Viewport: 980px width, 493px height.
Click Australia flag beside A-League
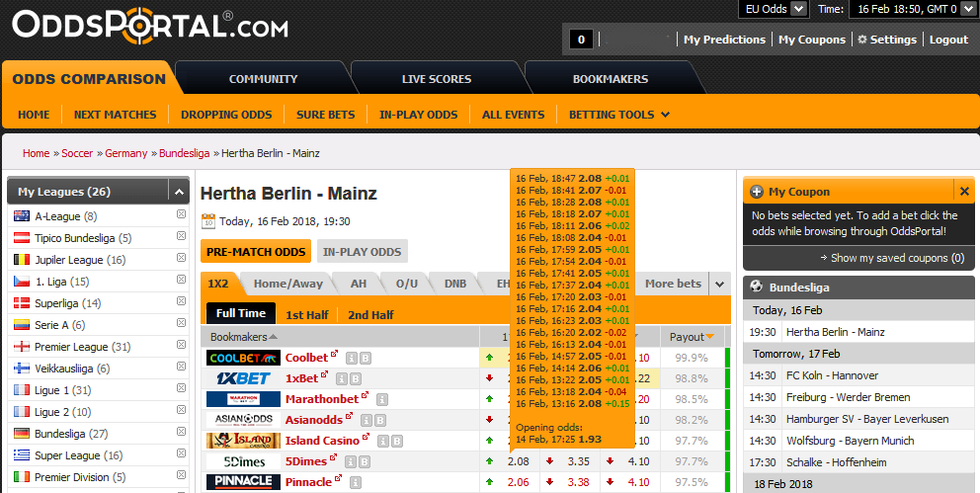coord(22,216)
